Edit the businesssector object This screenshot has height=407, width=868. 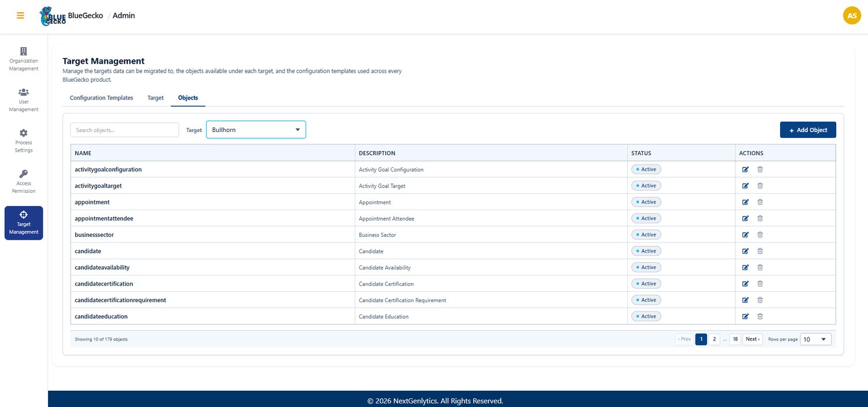point(745,234)
